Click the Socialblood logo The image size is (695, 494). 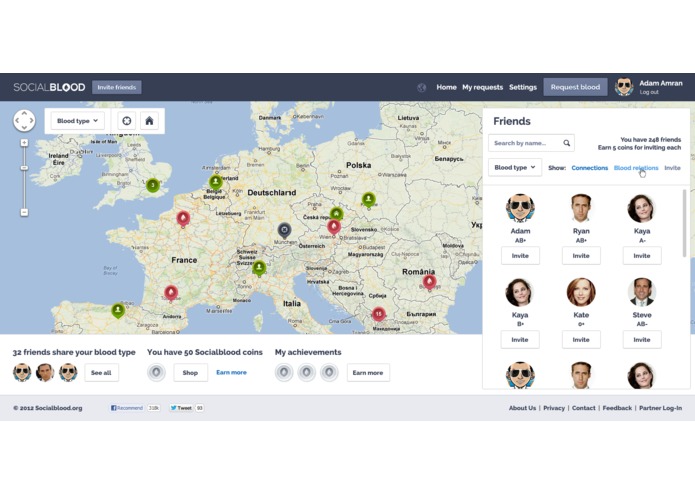click(49, 87)
